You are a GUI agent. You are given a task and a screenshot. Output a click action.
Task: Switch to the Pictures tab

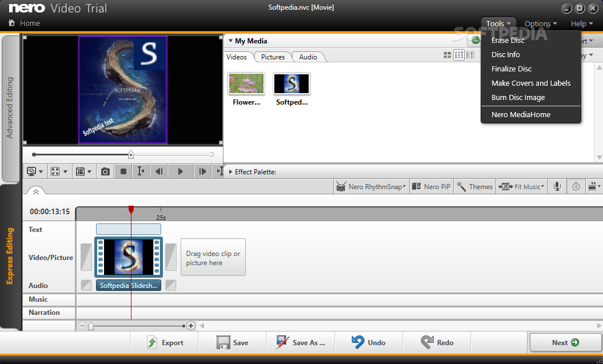click(273, 57)
